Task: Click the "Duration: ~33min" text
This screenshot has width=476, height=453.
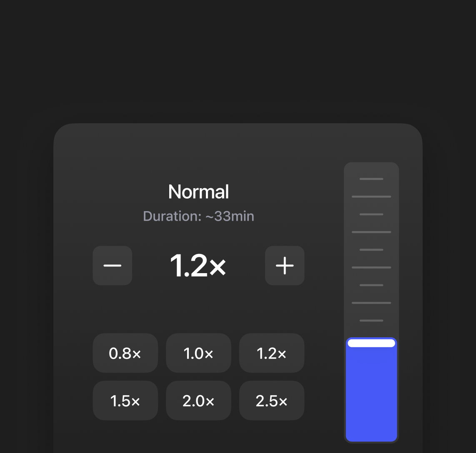Action: click(198, 217)
